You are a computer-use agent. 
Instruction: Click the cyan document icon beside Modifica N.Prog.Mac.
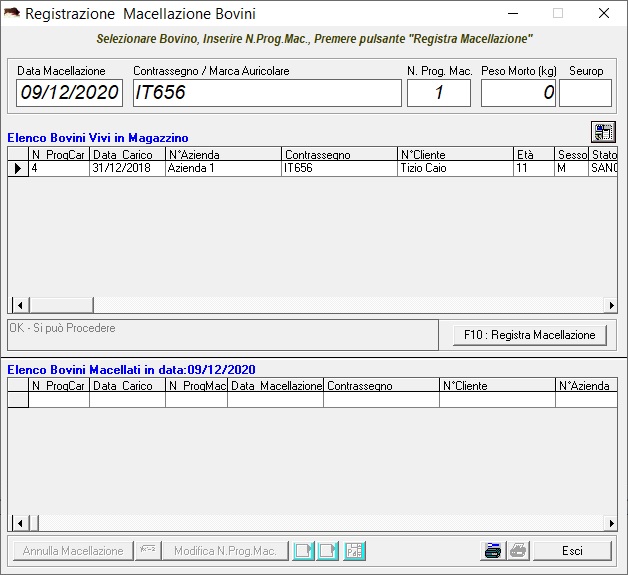coord(303,551)
